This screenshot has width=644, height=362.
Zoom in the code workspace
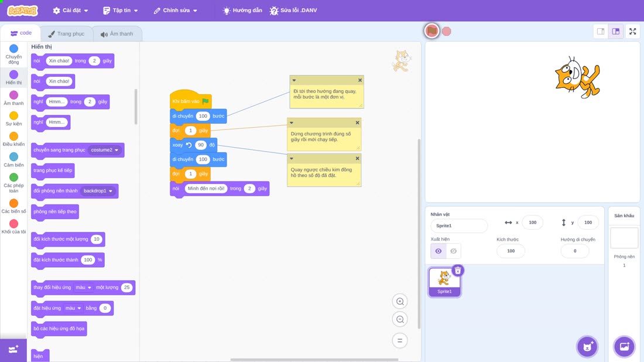pyautogui.click(x=400, y=301)
